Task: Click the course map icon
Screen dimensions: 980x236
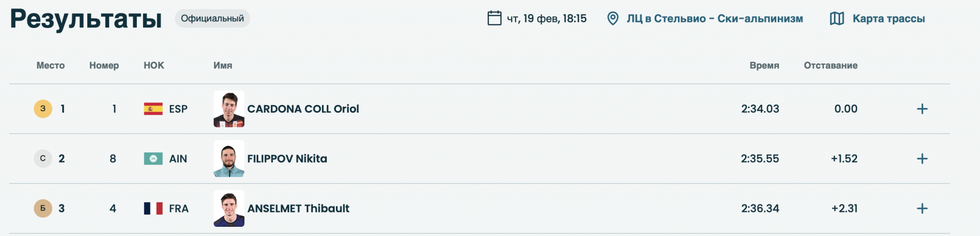Action: [837, 19]
